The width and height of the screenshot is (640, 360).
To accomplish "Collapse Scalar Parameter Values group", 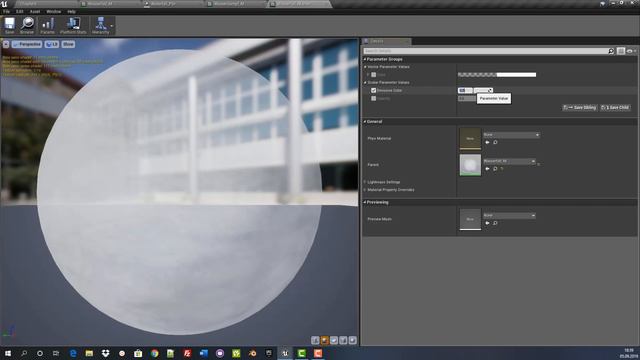I will (x=365, y=82).
